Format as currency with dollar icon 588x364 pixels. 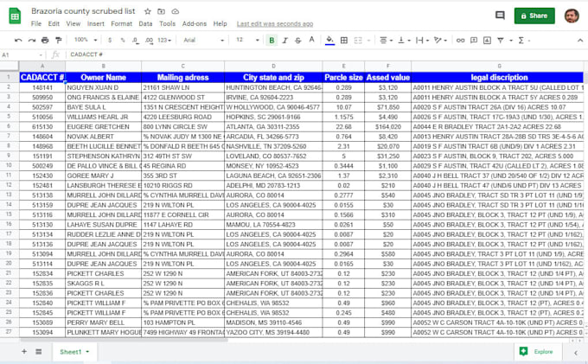[x=110, y=40]
